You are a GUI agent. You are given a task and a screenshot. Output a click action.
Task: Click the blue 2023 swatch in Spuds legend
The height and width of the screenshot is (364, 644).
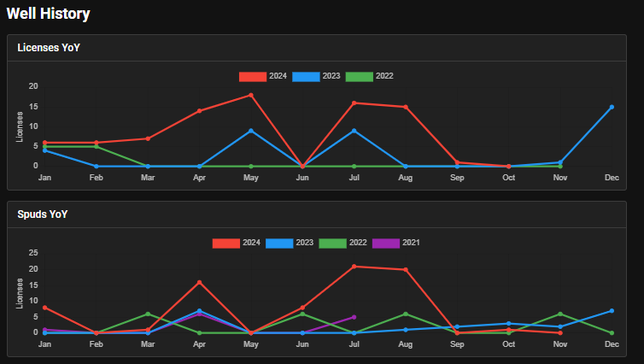coord(279,243)
